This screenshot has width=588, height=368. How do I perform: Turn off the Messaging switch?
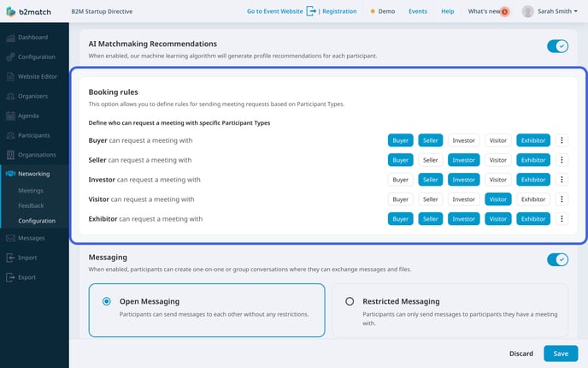coord(557,259)
